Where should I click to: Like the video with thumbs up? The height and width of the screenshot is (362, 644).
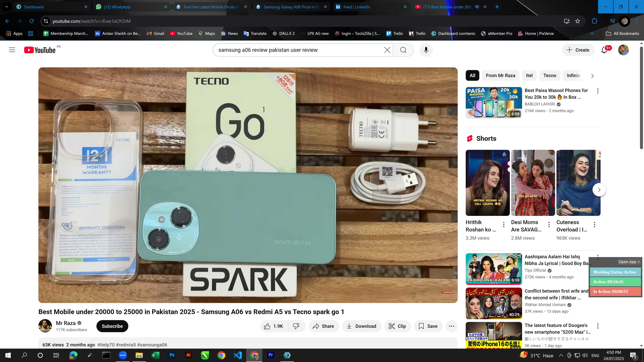pos(274,326)
